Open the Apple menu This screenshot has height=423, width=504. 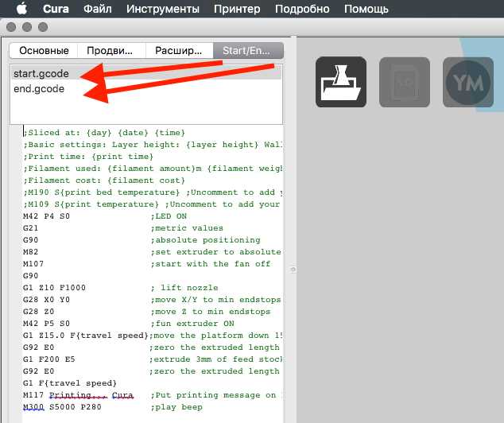(21, 9)
